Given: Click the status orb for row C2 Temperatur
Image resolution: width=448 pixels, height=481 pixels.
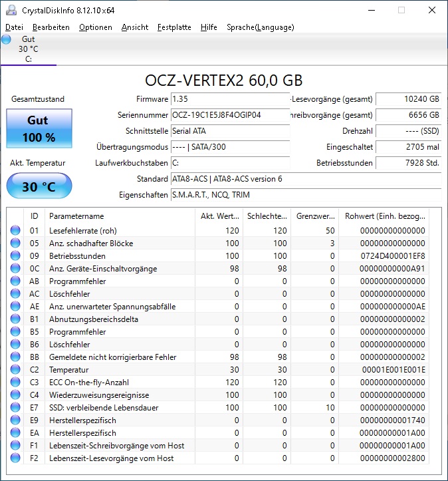Looking at the screenshot, I should [x=15, y=370].
